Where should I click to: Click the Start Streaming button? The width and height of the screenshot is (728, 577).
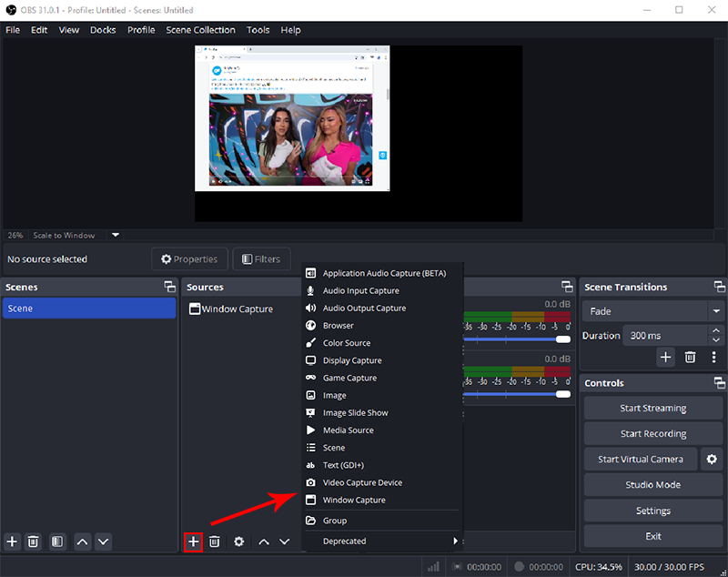652,409
